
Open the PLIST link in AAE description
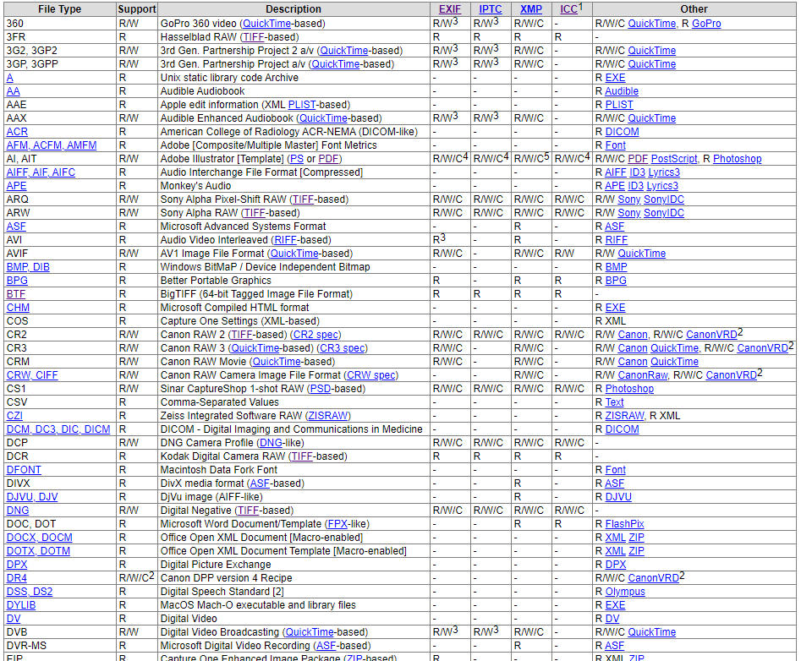coord(302,105)
